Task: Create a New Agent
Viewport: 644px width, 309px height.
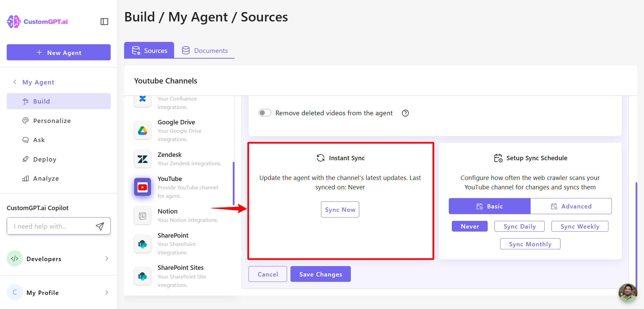Action: pos(59,52)
